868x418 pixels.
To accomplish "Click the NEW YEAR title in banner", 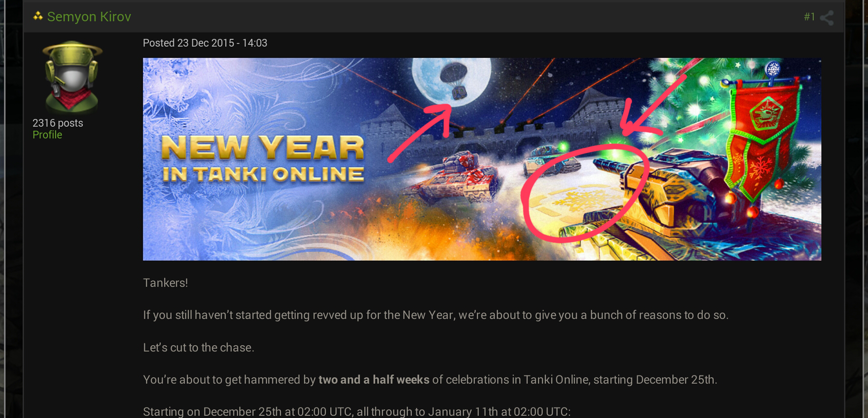I will [262, 147].
